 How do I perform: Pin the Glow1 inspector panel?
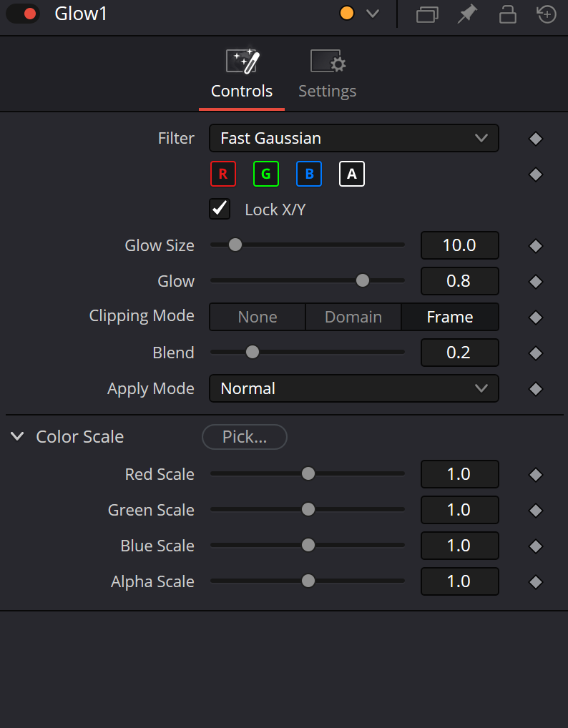467,14
